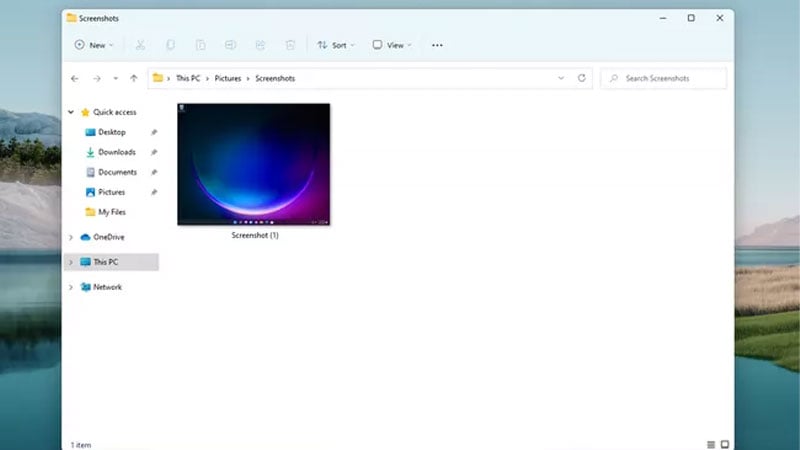Open the See more ellipsis menu
This screenshot has height=450, width=800.
pos(437,45)
